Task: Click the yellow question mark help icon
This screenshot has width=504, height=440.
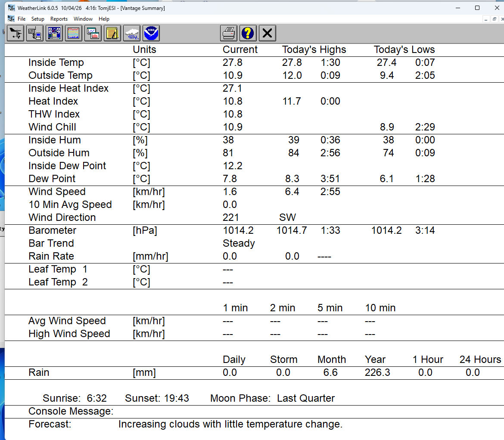Action: coord(248,33)
